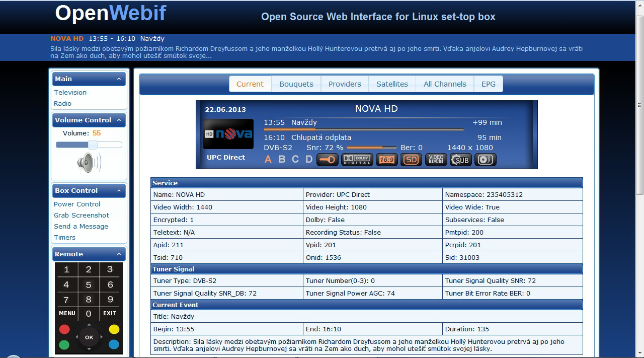Viewport: 644px width, 358px height.
Task: Click tuner D indicator letter
Action: click(x=309, y=160)
